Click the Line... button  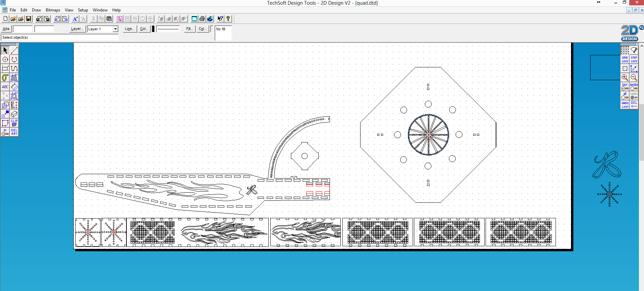tap(130, 29)
